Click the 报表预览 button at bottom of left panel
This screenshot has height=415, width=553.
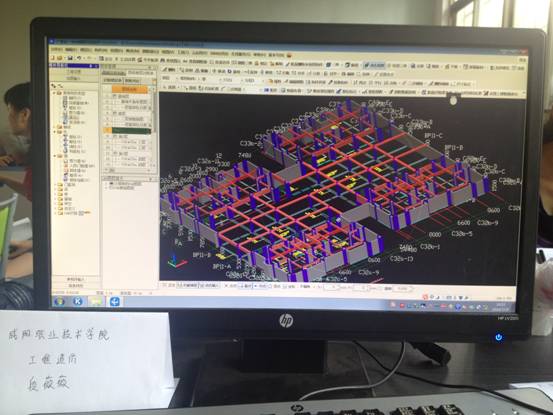pos(75,285)
